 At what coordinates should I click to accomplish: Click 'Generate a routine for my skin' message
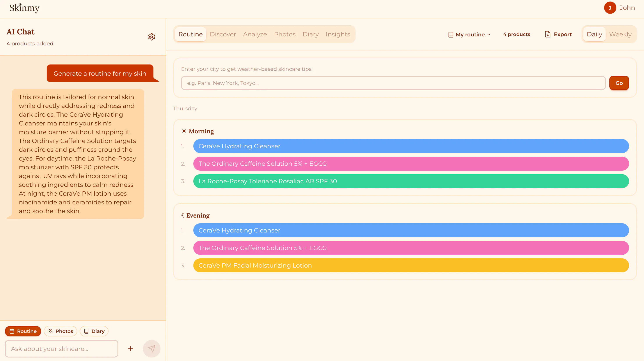pyautogui.click(x=100, y=73)
